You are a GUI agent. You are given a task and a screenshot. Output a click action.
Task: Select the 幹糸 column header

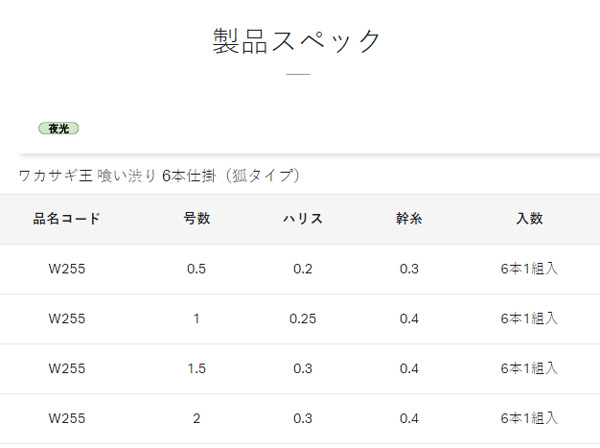coord(409,219)
